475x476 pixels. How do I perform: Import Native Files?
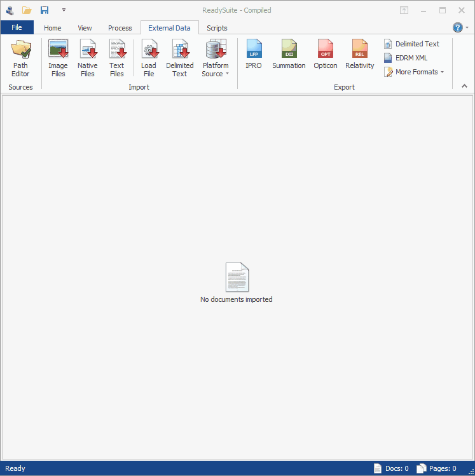click(87, 58)
